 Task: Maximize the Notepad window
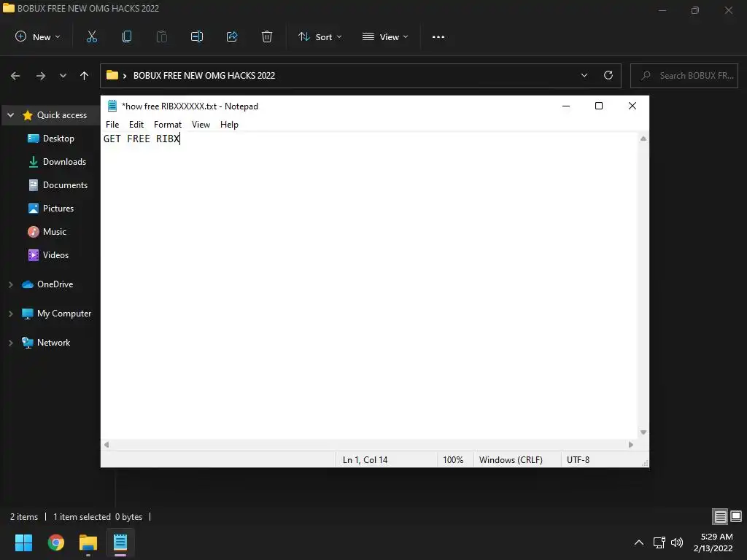(x=599, y=106)
